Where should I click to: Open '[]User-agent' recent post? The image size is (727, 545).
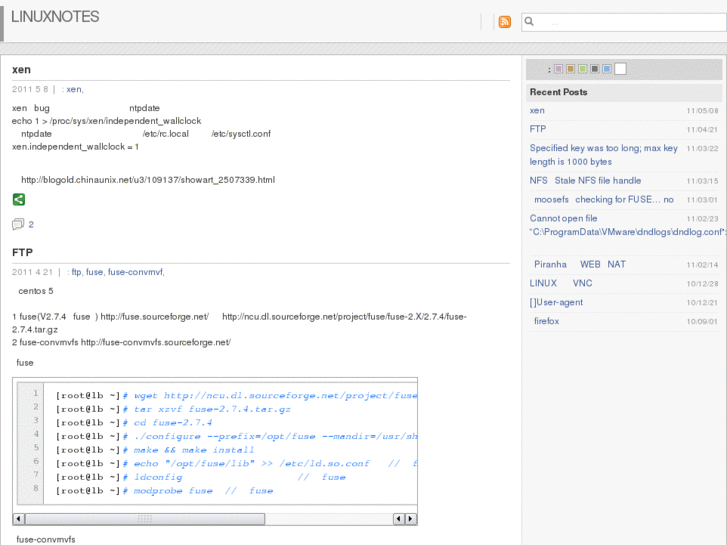[x=556, y=302]
